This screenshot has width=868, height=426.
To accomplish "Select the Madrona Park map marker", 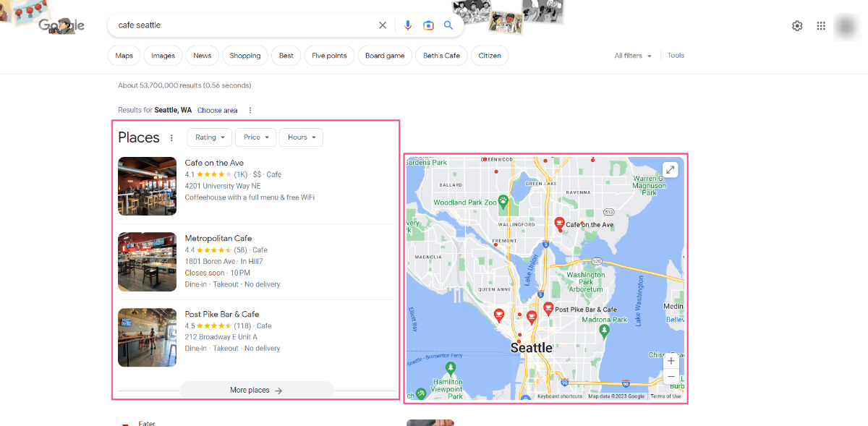I will tap(605, 331).
